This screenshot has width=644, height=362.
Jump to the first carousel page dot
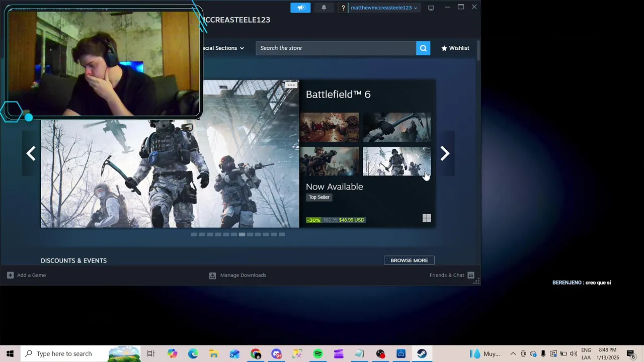pyautogui.click(x=194, y=234)
